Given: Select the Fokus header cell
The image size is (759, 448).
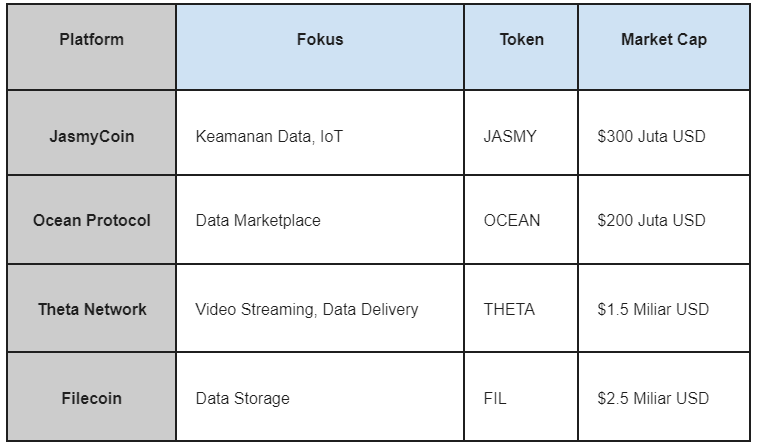Looking at the screenshot, I should click(x=320, y=47).
